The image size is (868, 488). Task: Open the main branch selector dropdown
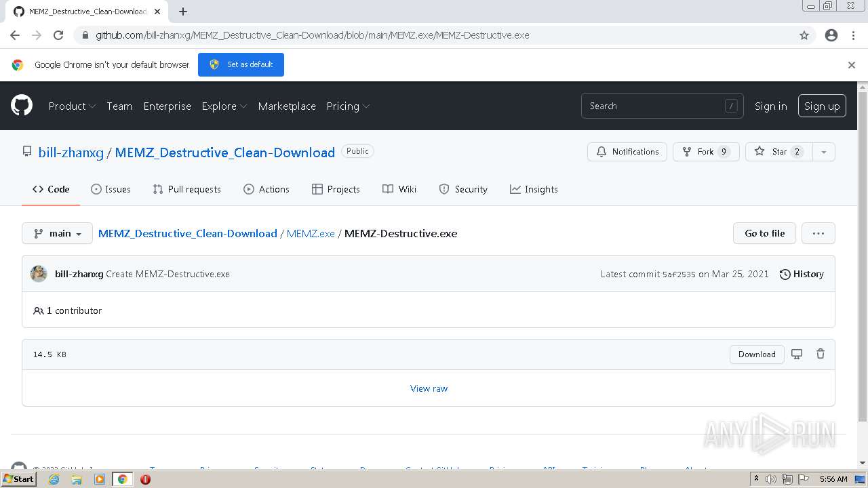(x=58, y=233)
